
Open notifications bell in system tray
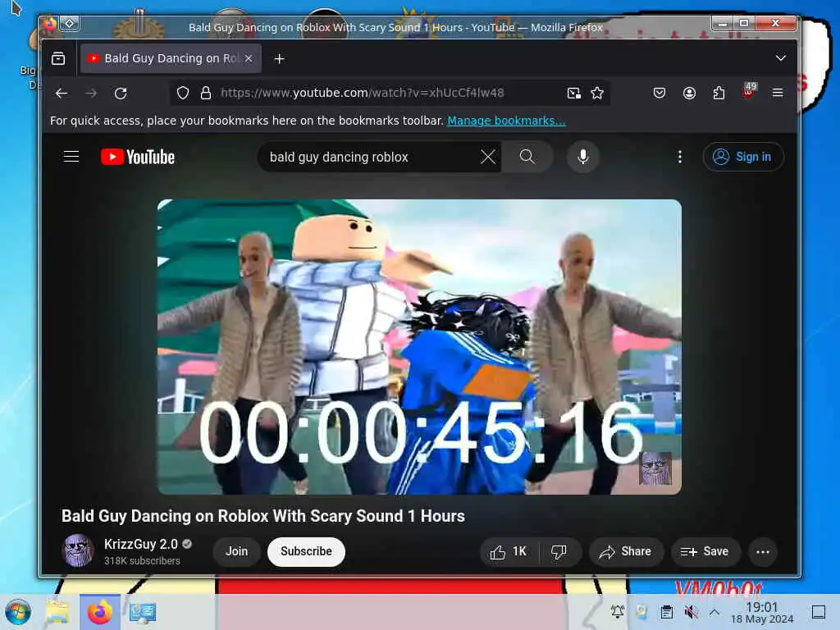click(x=617, y=611)
